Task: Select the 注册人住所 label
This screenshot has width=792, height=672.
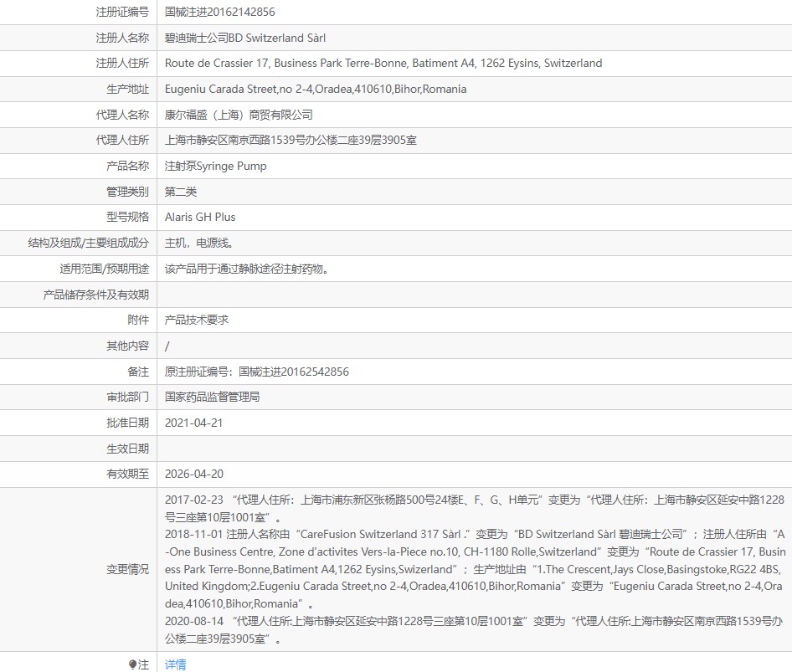Action: 123,63
